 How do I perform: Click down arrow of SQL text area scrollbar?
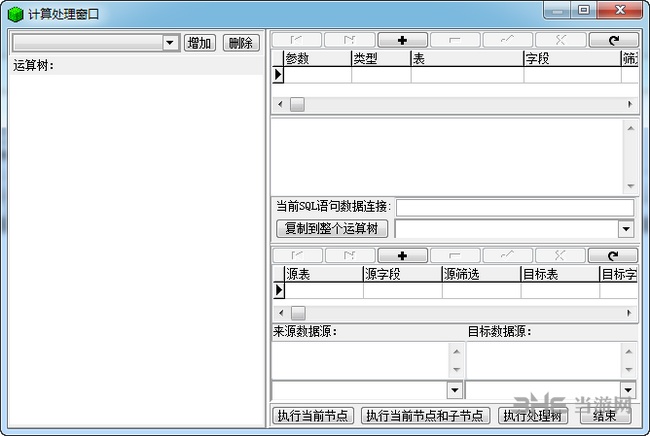[x=631, y=186]
